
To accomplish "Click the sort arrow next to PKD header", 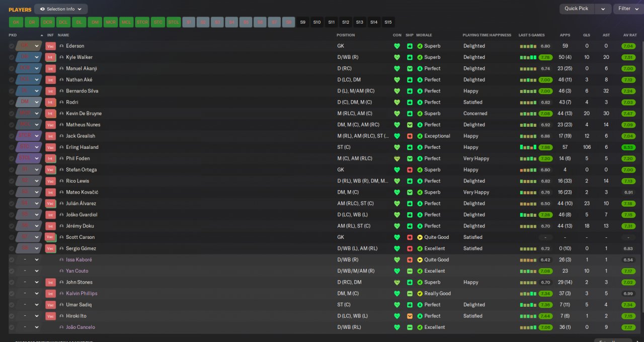I will 42,35.
